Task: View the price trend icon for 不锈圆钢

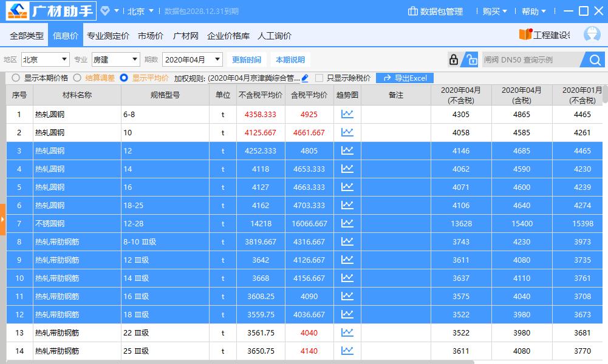Action: pyautogui.click(x=347, y=223)
